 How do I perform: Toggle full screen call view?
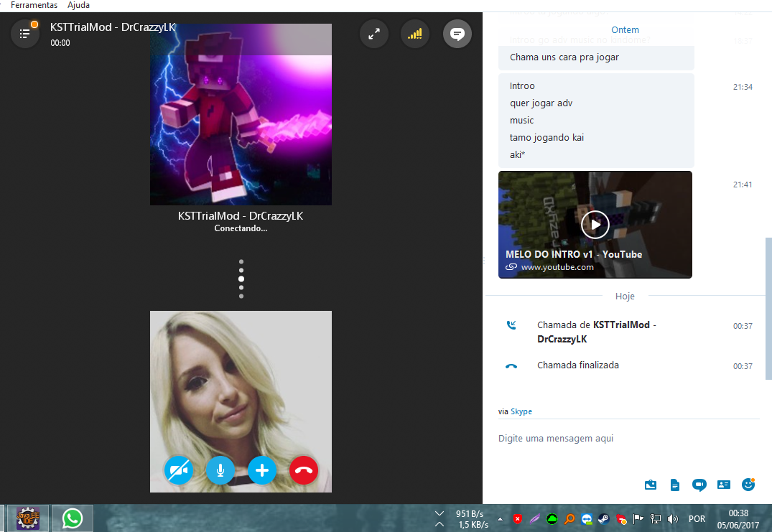(374, 34)
